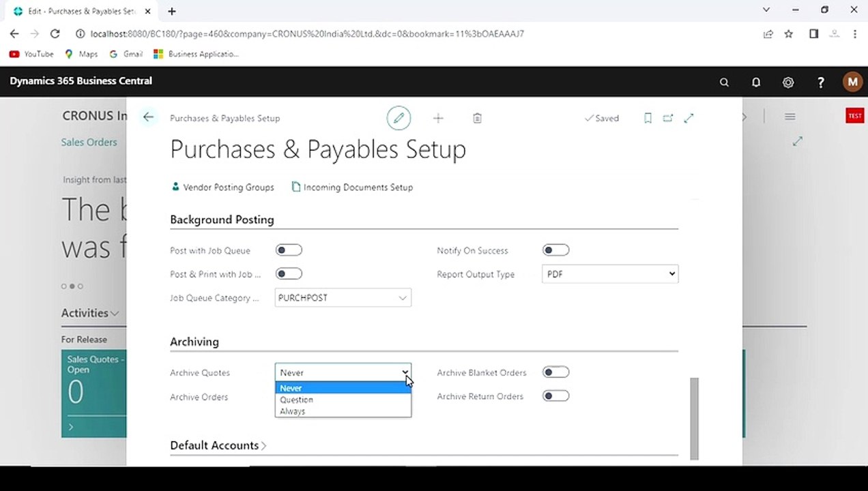Toggle edit mode with pencil icon

click(399, 118)
